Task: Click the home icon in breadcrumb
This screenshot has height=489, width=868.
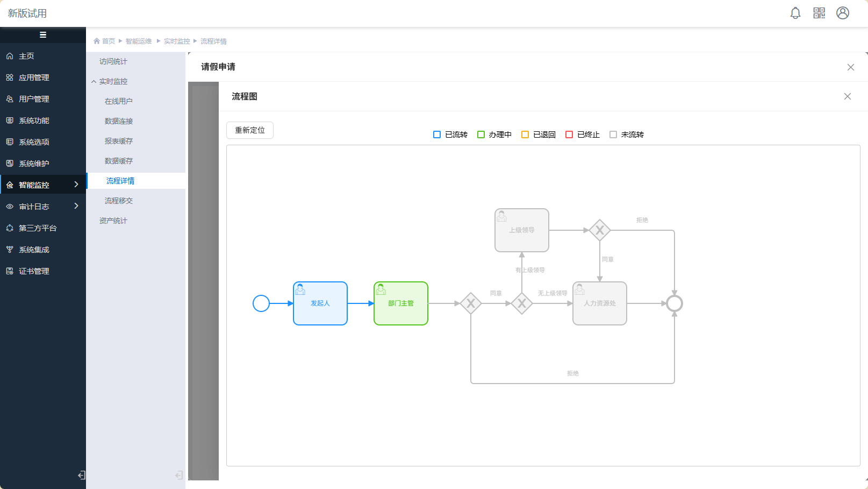Action: (97, 41)
